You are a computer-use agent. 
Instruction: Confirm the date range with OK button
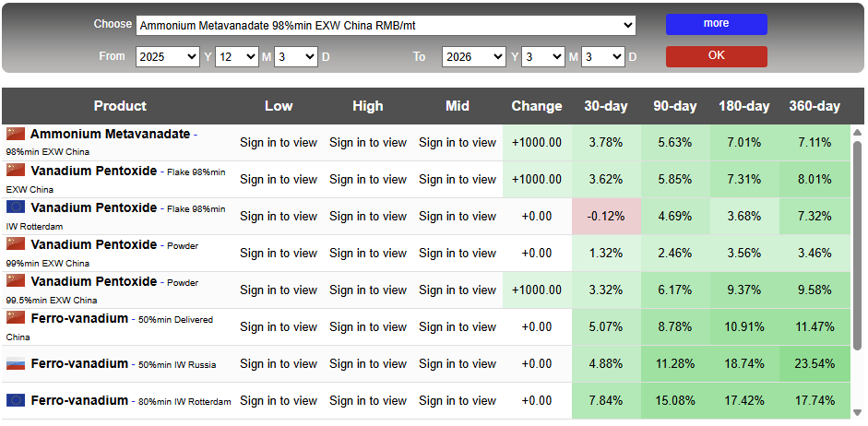tap(717, 56)
